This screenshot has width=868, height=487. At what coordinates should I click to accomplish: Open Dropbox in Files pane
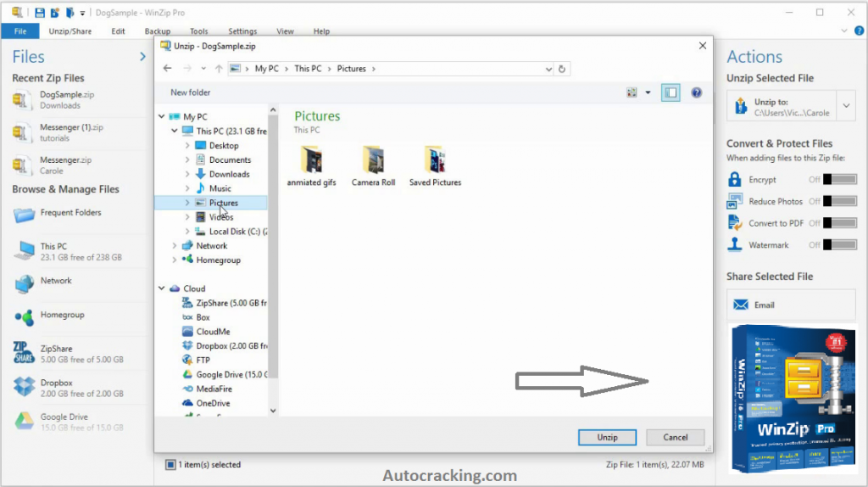click(68, 388)
